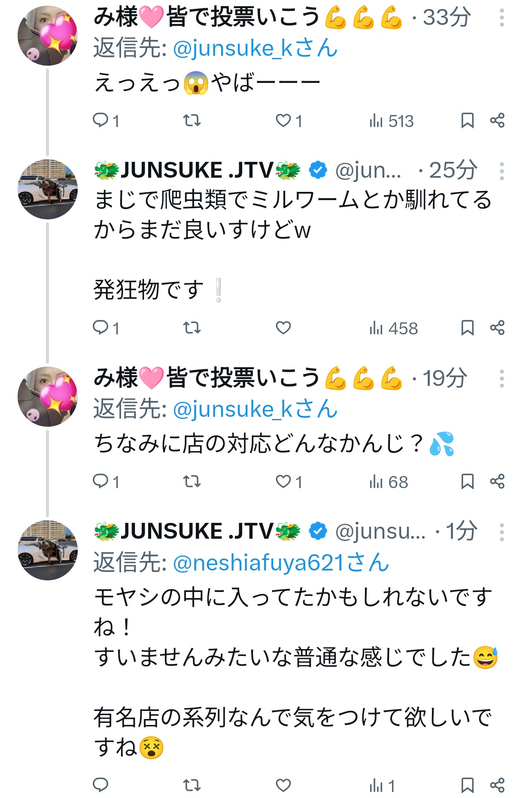
Task: Open み様 avatar on 19分 tweet
Action: [48, 396]
